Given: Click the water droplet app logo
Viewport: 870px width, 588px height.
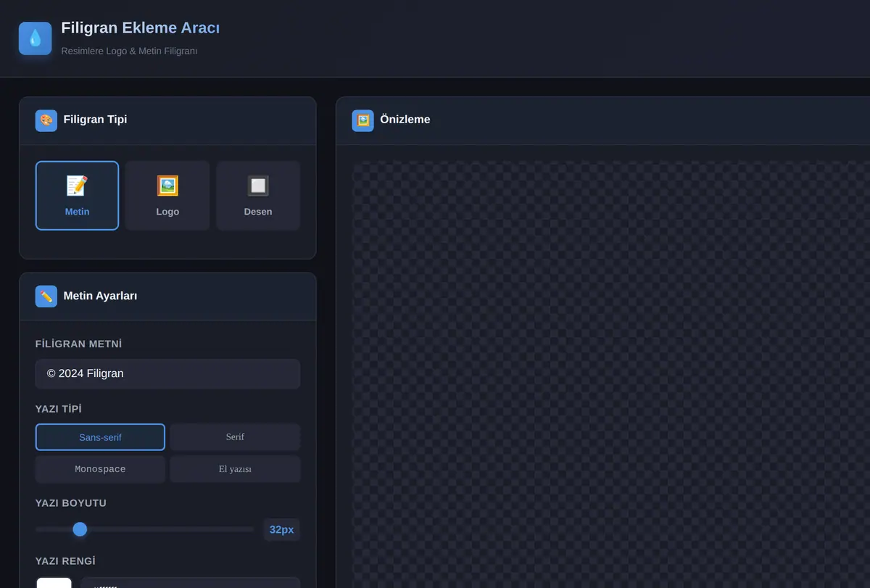Looking at the screenshot, I should coord(36,38).
